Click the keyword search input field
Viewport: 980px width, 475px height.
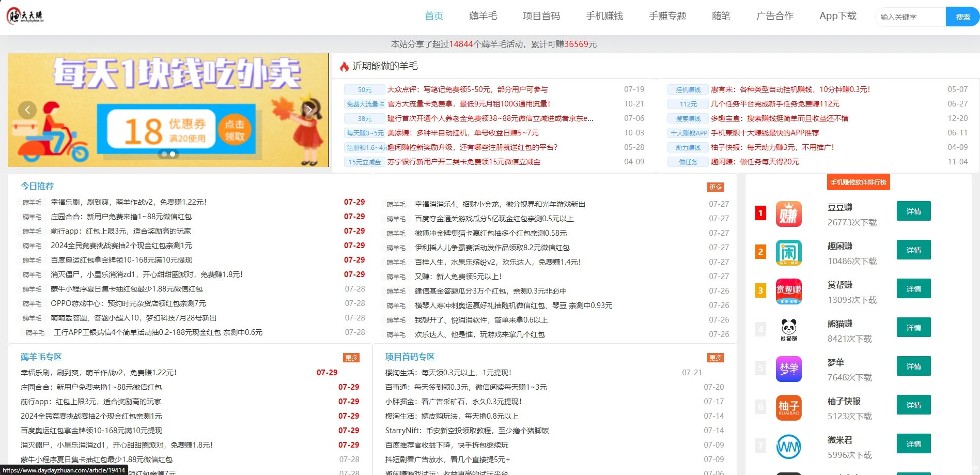pyautogui.click(x=908, y=17)
